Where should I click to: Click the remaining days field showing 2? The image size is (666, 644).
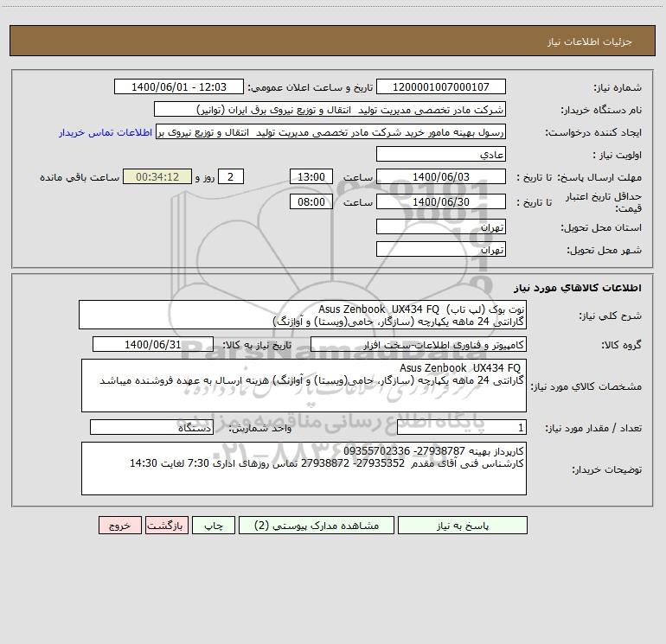231,177
